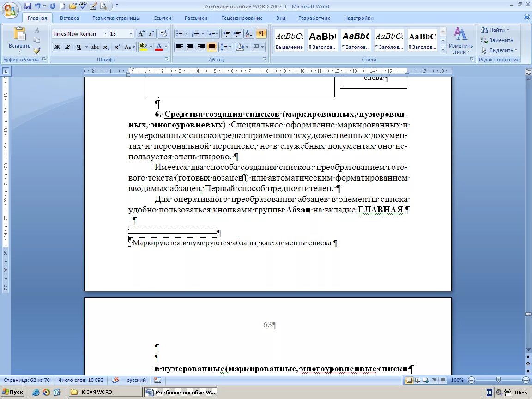Go to Рецензирование tab

[242, 18]
